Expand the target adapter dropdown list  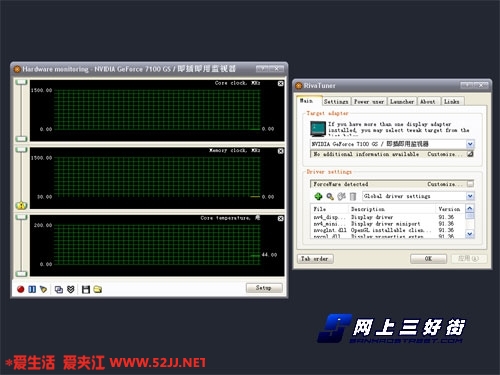click(470, 144)
